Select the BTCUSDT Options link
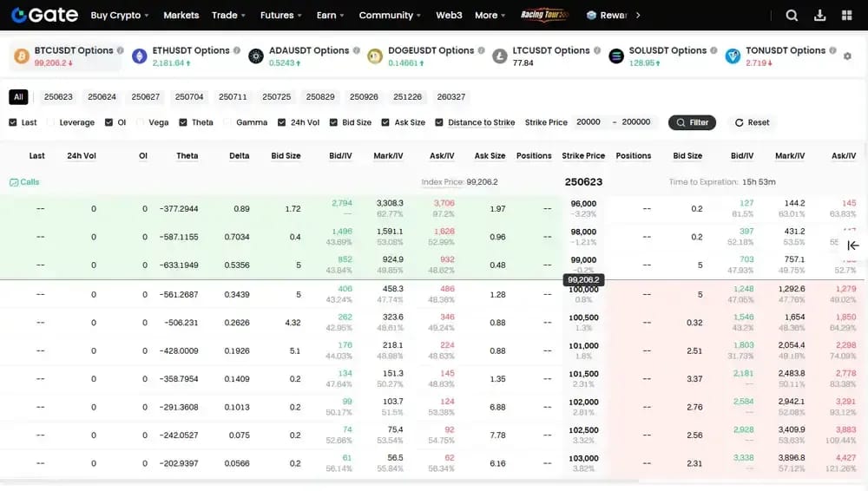The width and height of the screenshot is (868, 491). (x=74, y=50)
